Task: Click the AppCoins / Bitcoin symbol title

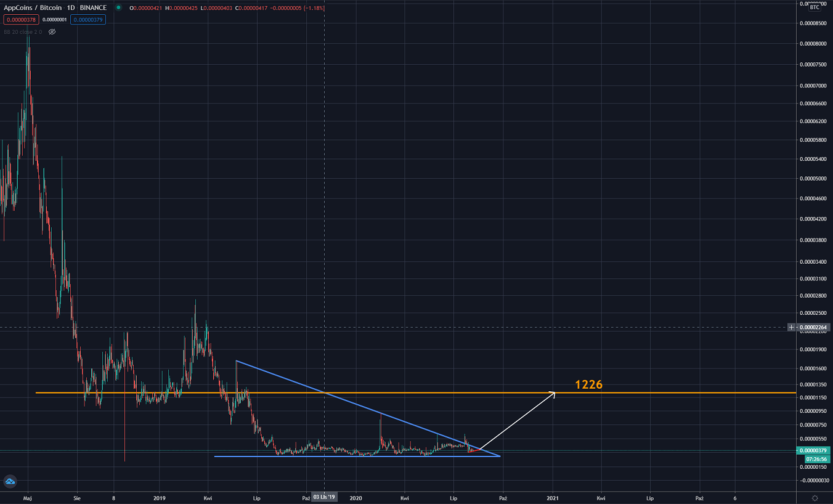Action: [x=32, y=7]
